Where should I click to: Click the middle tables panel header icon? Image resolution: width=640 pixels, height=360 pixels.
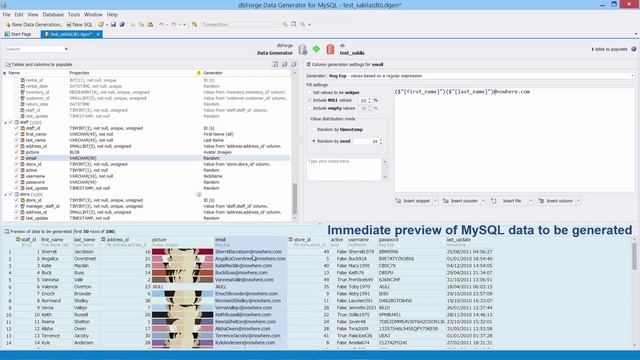[x=284, y=64]
